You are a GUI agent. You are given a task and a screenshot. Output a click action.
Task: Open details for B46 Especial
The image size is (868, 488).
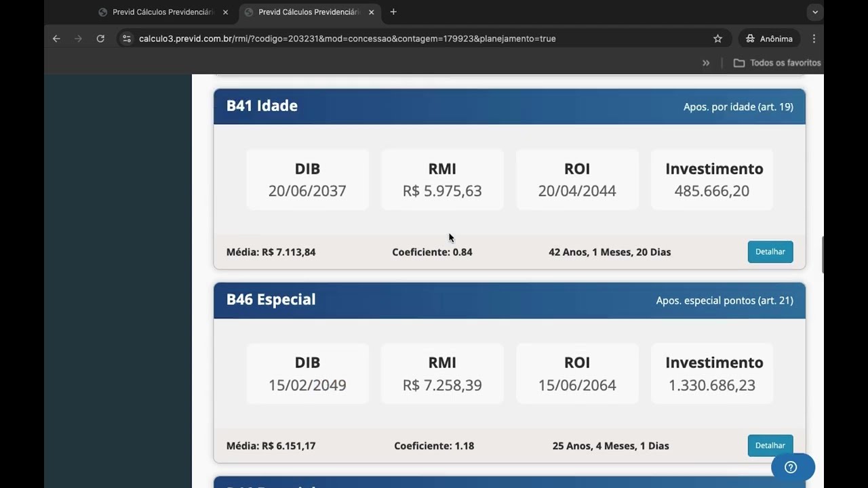770,445
